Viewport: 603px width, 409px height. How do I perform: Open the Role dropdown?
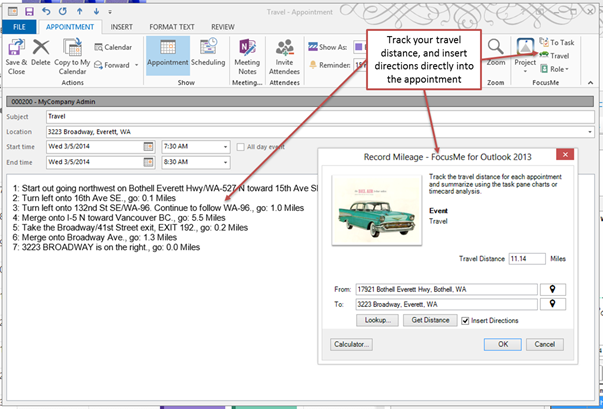point(554,69)
